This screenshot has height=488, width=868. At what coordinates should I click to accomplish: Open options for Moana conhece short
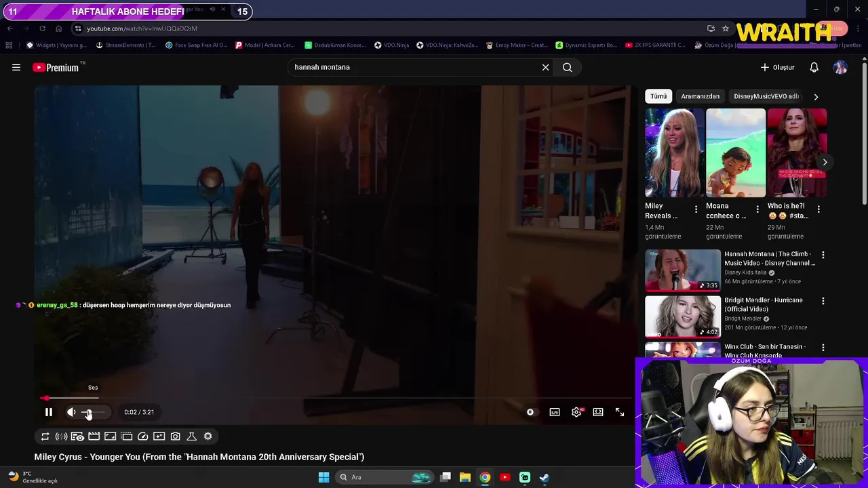click(x=757, y=209)
